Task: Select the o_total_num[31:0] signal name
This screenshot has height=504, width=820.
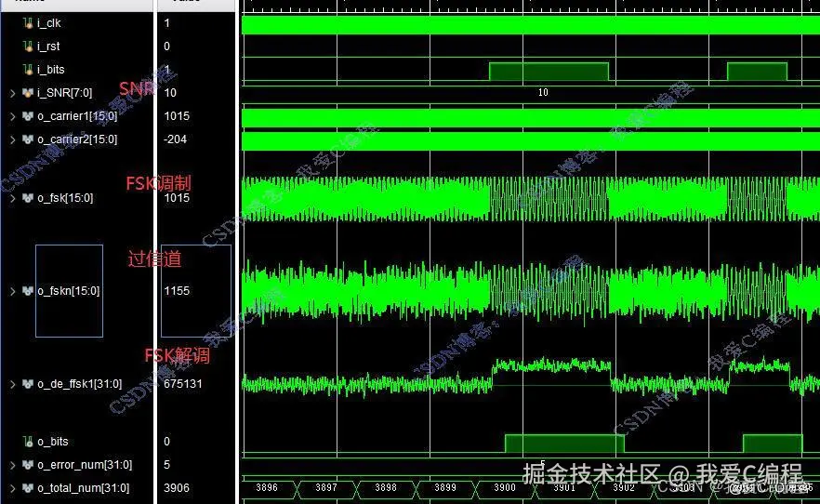Action: coord(83,488)
